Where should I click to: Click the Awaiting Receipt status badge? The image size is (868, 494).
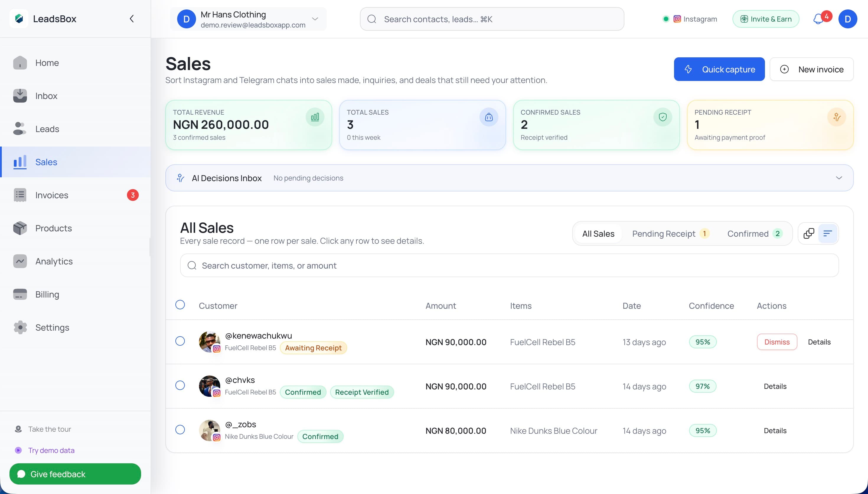tap(313, 348)
